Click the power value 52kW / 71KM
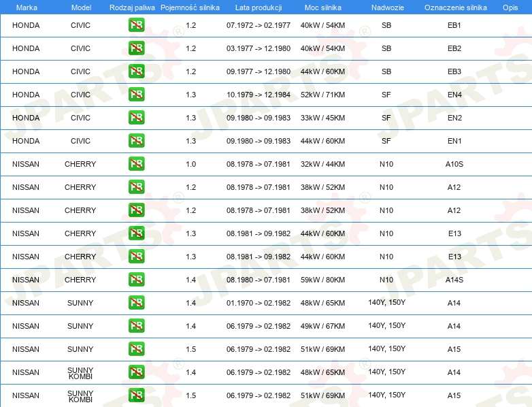532x407 pixels. tap(322, 95)
